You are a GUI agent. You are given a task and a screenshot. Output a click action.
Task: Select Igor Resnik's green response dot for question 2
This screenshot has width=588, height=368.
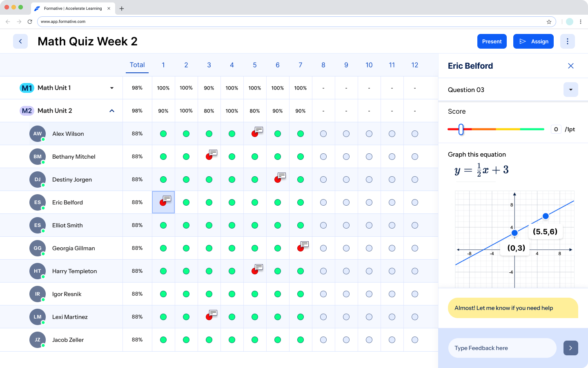(186, 294)
